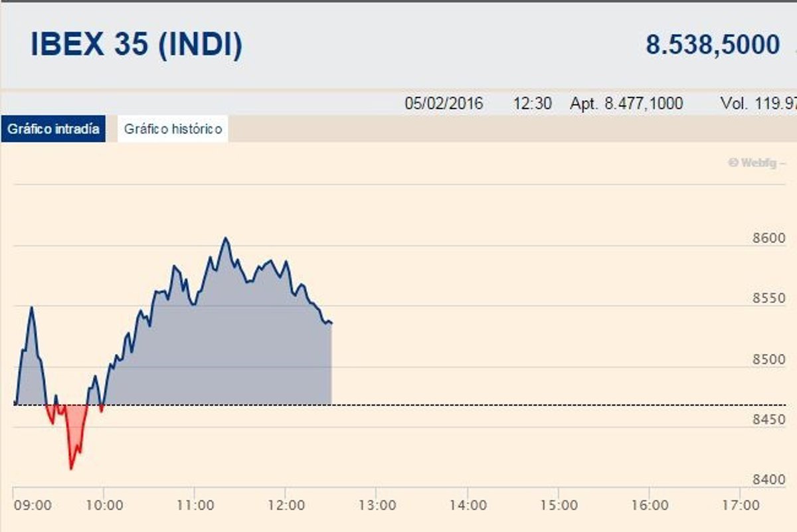Click the 14:00 time axis label

[x=468, y=505]
